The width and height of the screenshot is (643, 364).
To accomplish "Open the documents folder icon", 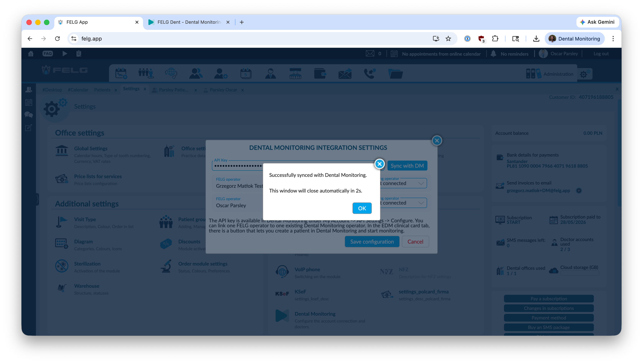I will [395, 73].
